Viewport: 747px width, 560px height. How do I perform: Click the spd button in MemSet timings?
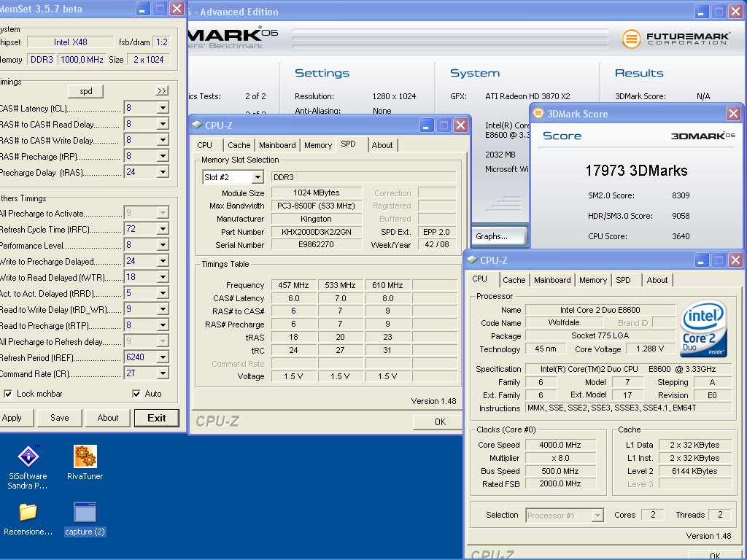(86, 91)
